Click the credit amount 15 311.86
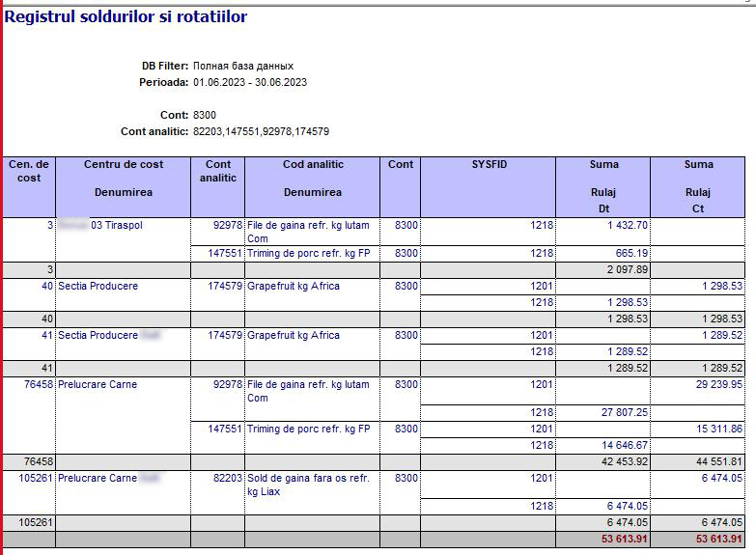Image resolution: width=756 pixels, height=555 pixels. (719, 429)
